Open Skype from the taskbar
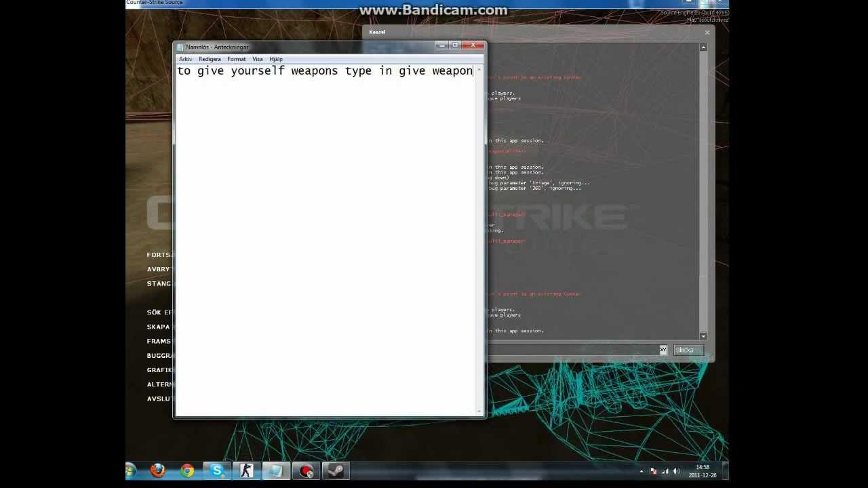868x488 pixels. [x=217, y=470]
